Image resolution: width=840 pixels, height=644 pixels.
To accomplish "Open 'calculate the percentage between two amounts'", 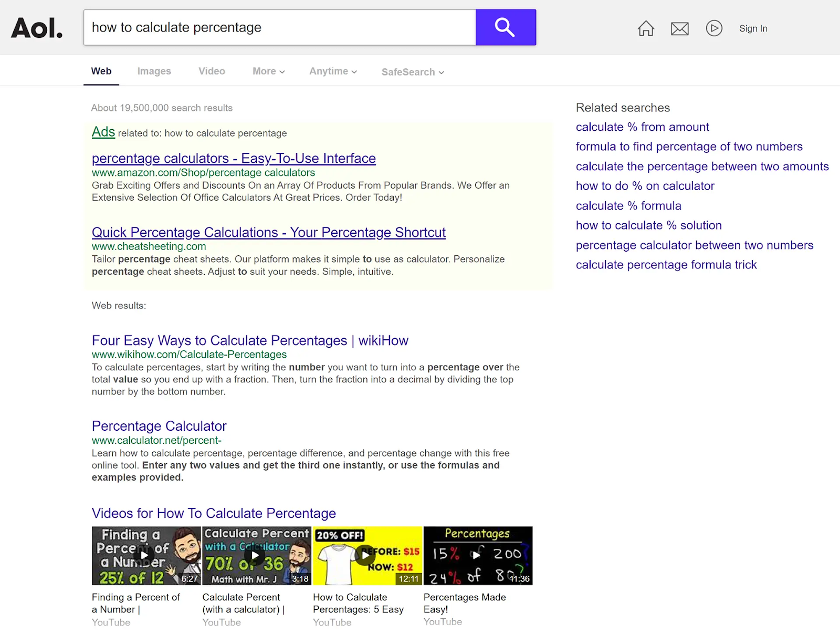I will [702, 167].
